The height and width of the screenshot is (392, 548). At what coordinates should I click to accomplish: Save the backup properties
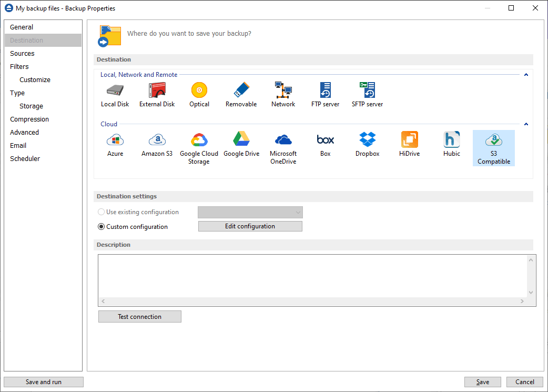coord(483,382)
